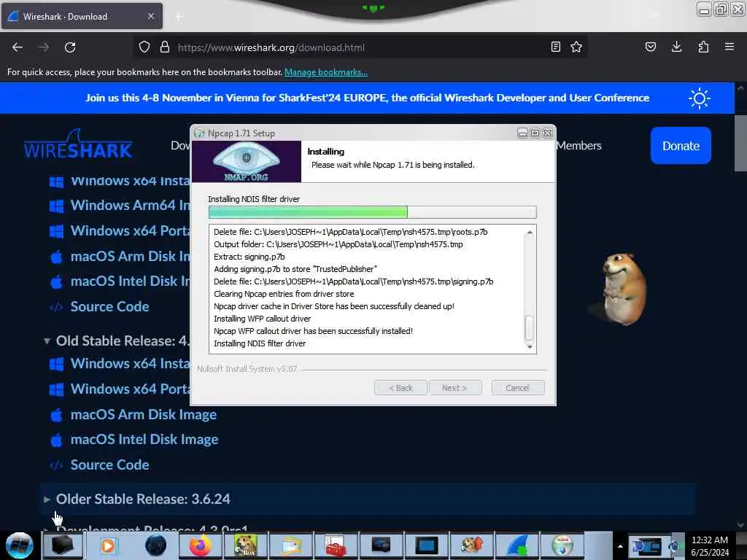Viewport: 747px width, 560px height.
Task: Open Old Stable Source Code link
Action: (x=109, y=464)
